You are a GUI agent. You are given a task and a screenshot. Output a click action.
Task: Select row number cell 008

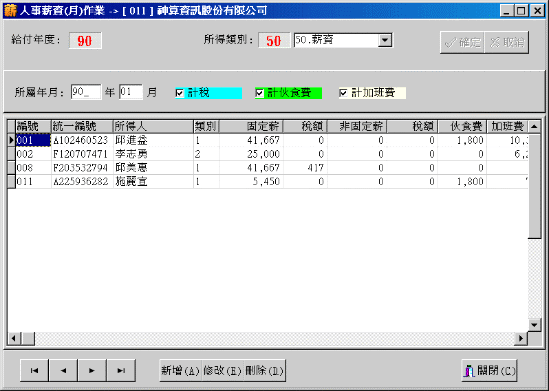[34, 168]
